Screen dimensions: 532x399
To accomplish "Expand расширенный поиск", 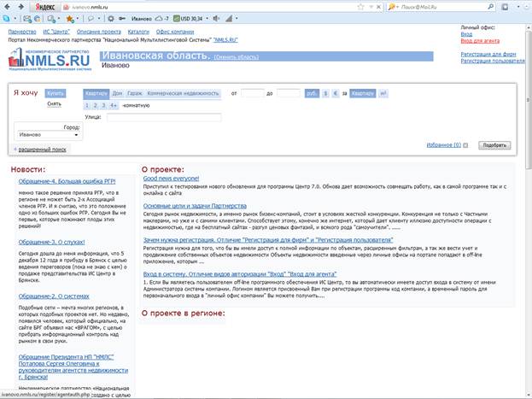I will tap(42, 150).
